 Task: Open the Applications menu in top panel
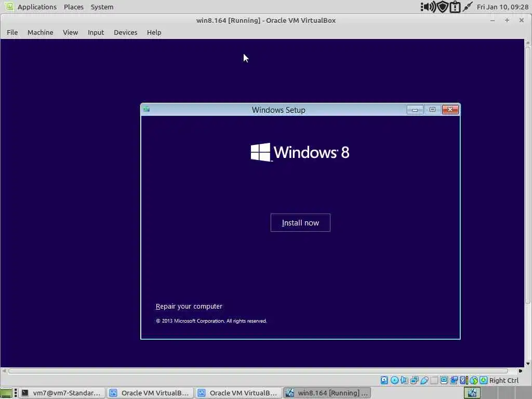pos(37,7)
